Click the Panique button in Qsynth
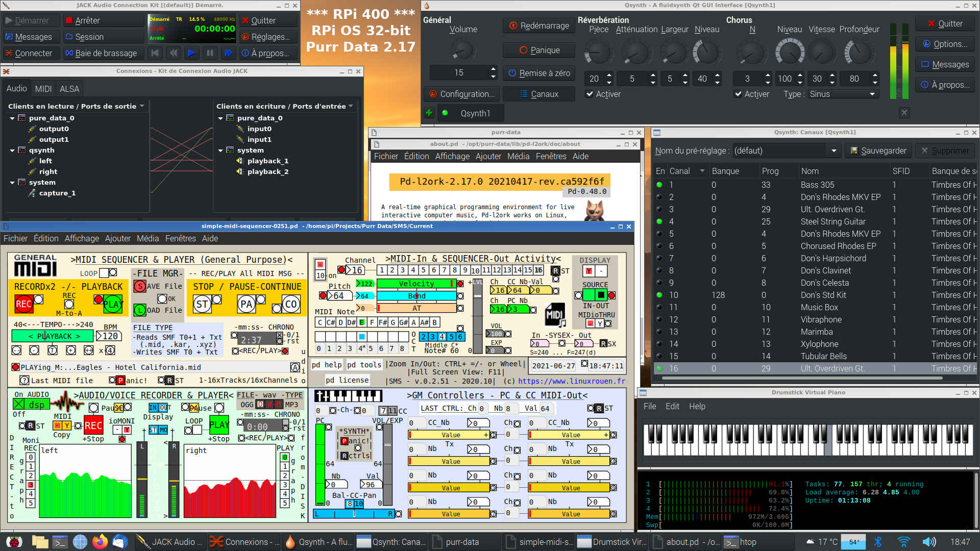 pos(539,50)
